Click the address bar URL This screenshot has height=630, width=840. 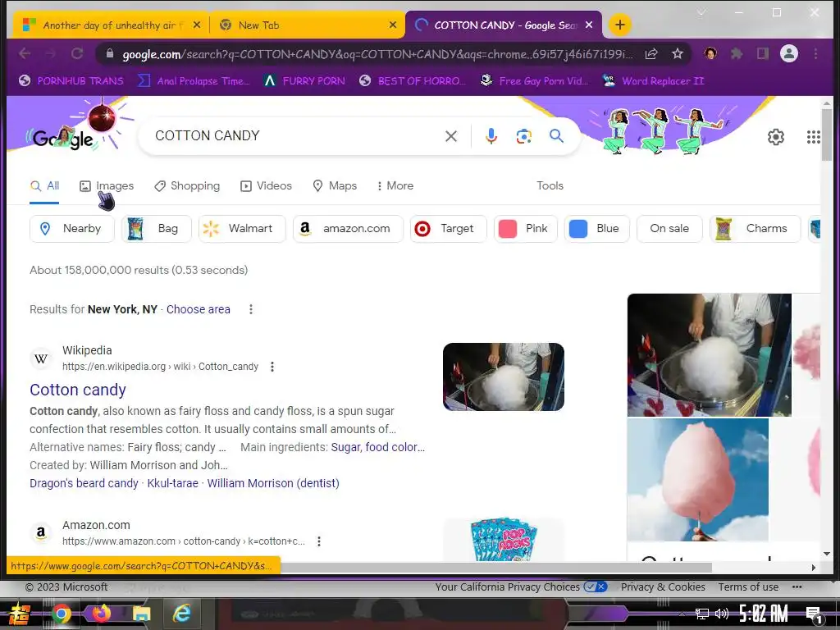[377, 54]
